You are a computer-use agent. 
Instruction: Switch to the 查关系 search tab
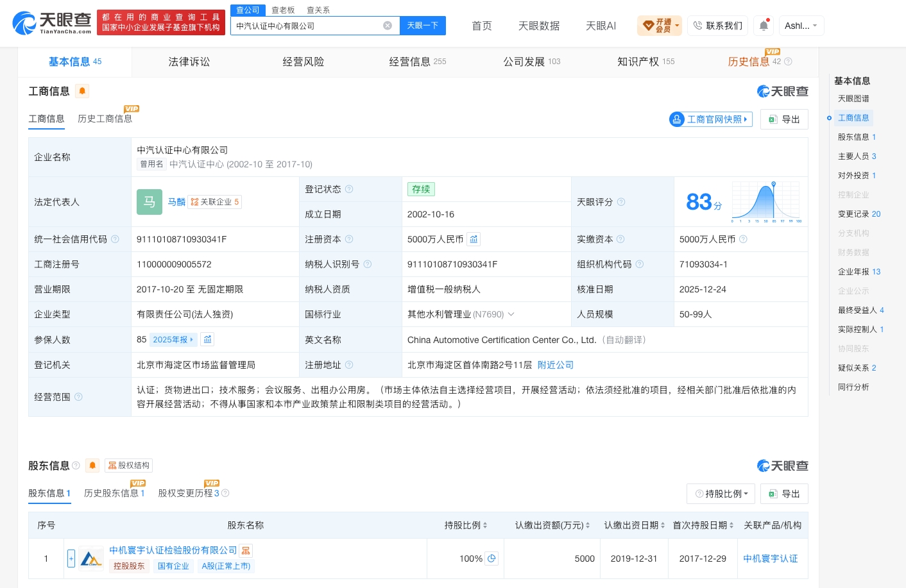pos(318,10)
